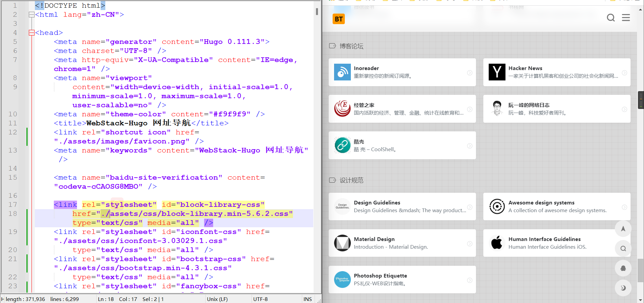The image size is (644, 303).
Task: Click the chevron arrow on the 酷壳 card
Action: [470, 145]
